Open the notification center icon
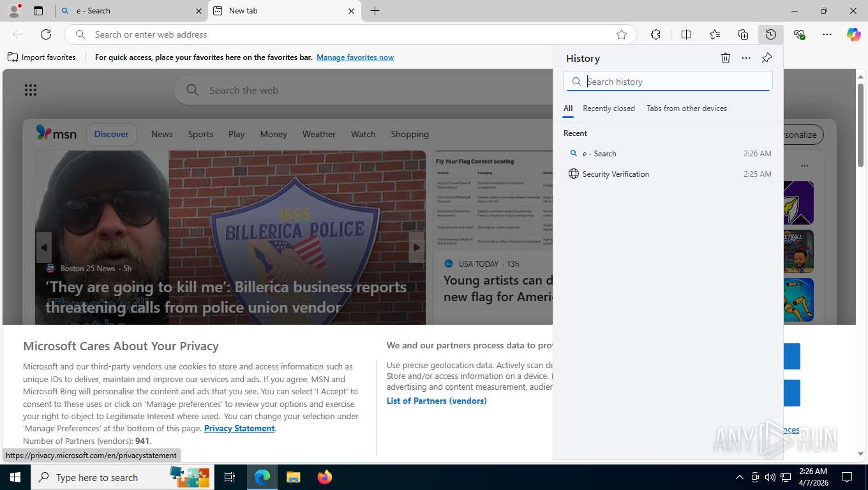The width and height of the screenshot is (868, 490). [x=847, y=477]
